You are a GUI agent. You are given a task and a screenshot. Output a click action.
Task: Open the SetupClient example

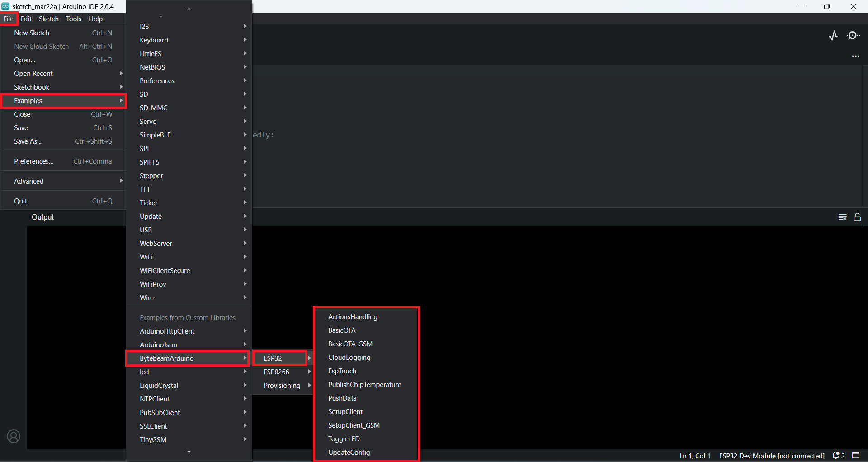pos(367,412)
